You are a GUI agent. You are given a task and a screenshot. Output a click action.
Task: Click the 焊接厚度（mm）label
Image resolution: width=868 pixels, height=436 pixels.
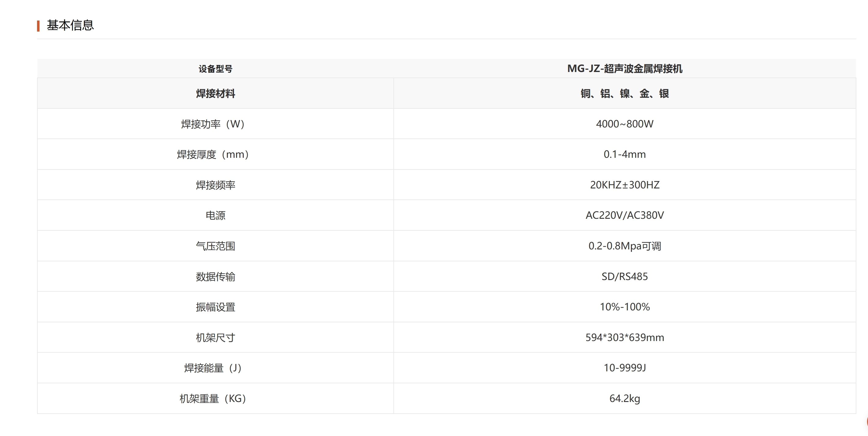pos(212,154)
